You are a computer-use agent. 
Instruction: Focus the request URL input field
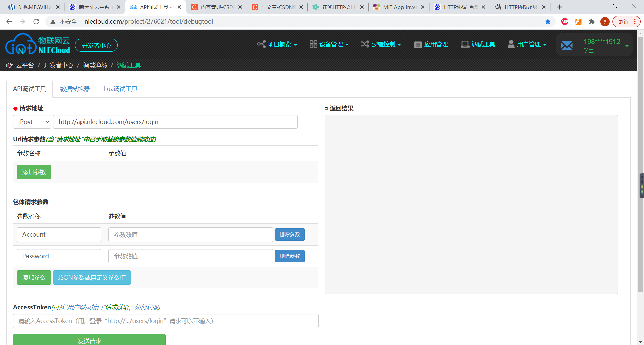tap(175, 122)
